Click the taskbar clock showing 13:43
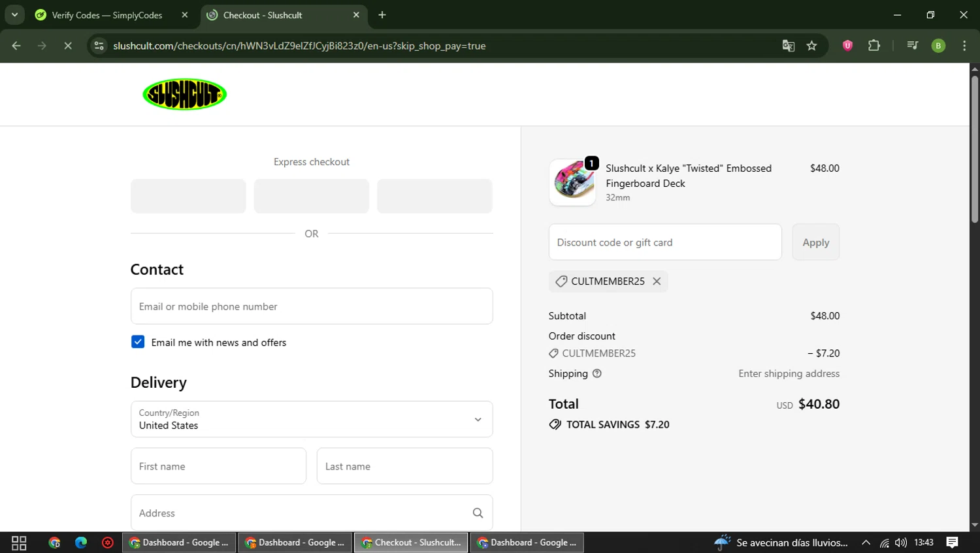Screen dimensions: 980x553 924,543
